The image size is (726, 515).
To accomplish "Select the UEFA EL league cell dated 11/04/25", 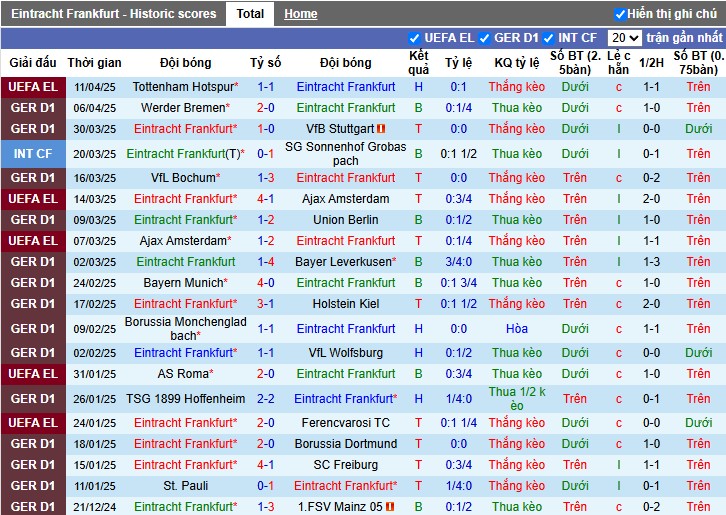I will click(x=33, y=87).
